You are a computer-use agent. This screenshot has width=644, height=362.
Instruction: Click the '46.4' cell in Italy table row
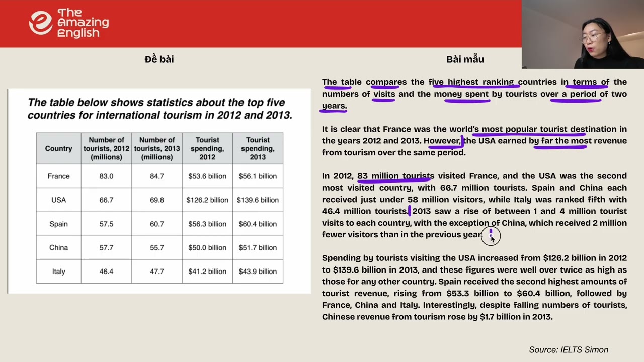click(x=106, y=271)
